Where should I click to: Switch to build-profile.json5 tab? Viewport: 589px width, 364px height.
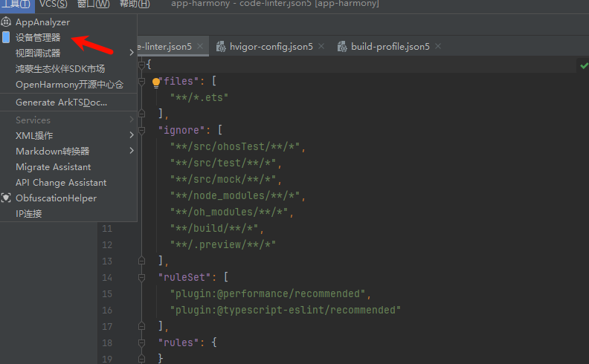point(390,47)
